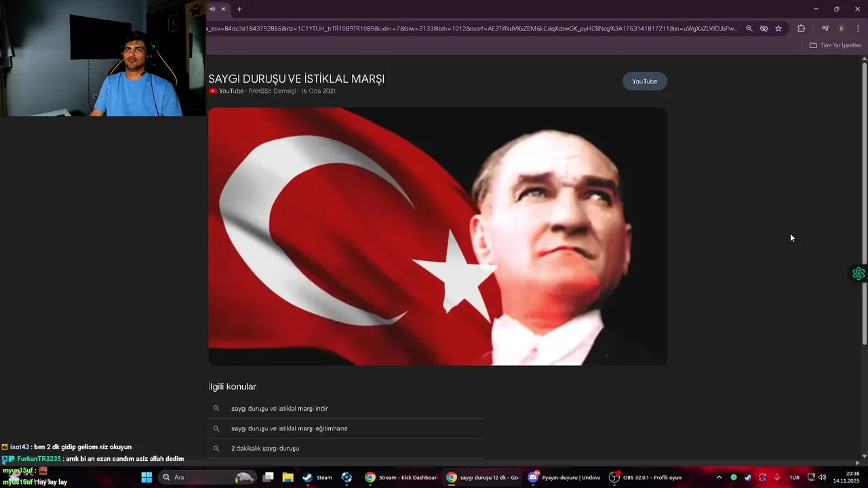This screenshot has width=868, height=488.
Task: Click the İlgili konular heading
Action: pyautogui.click(x=233, y=386)
